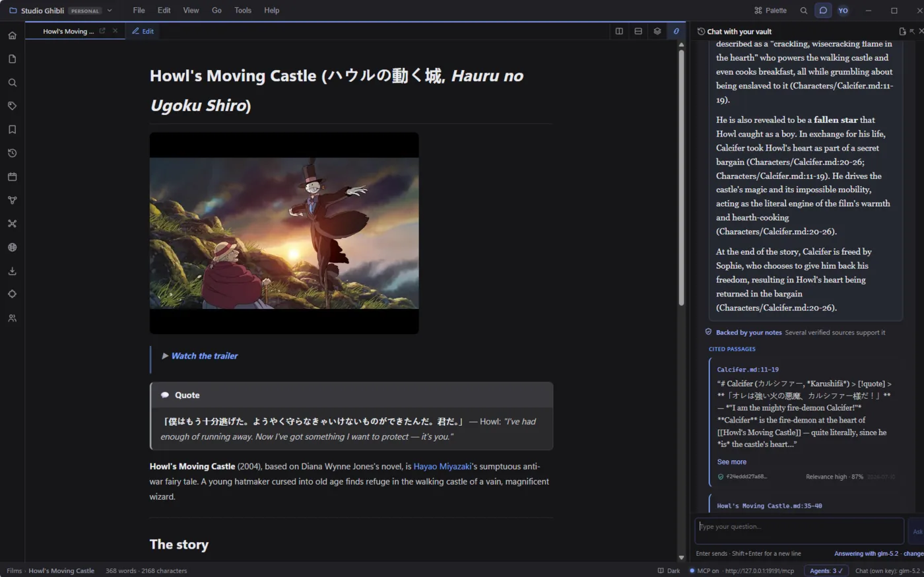Viewport: 924px width, 577px height.
Task: Click the 'Chat (own key): glm-5.2' status entry
Action: (888, 571)
